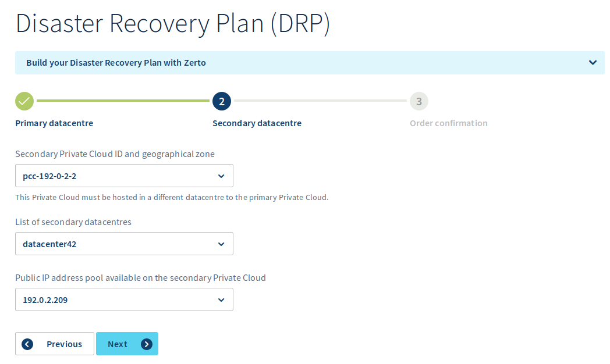Click the chevron on the IP address pool dropdown
This screenshot has height=364, width=610.
pyautogui.click(x=221, y=299)
